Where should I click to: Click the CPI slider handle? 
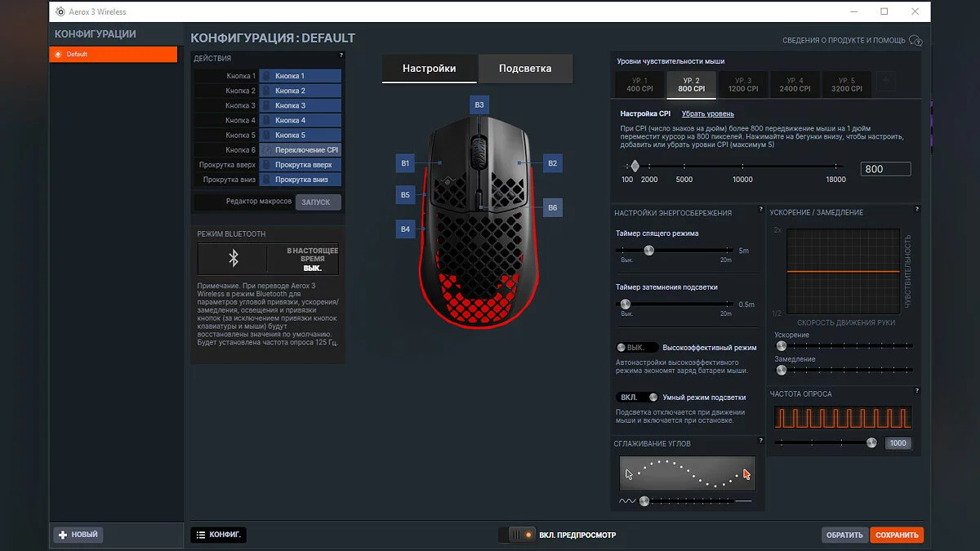[635, 166]
